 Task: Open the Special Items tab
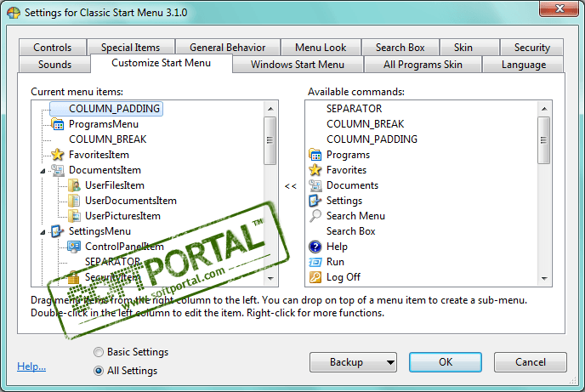pyautogui.click(x=130, y=48)
